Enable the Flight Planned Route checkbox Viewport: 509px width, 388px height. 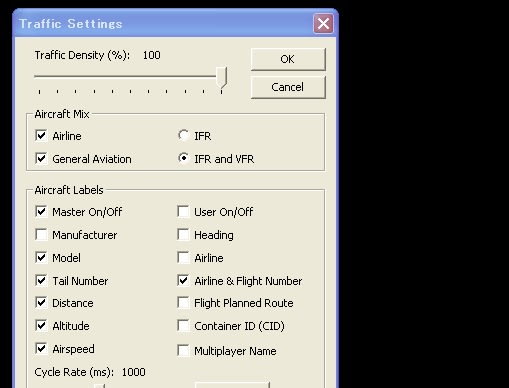(183, 303)
